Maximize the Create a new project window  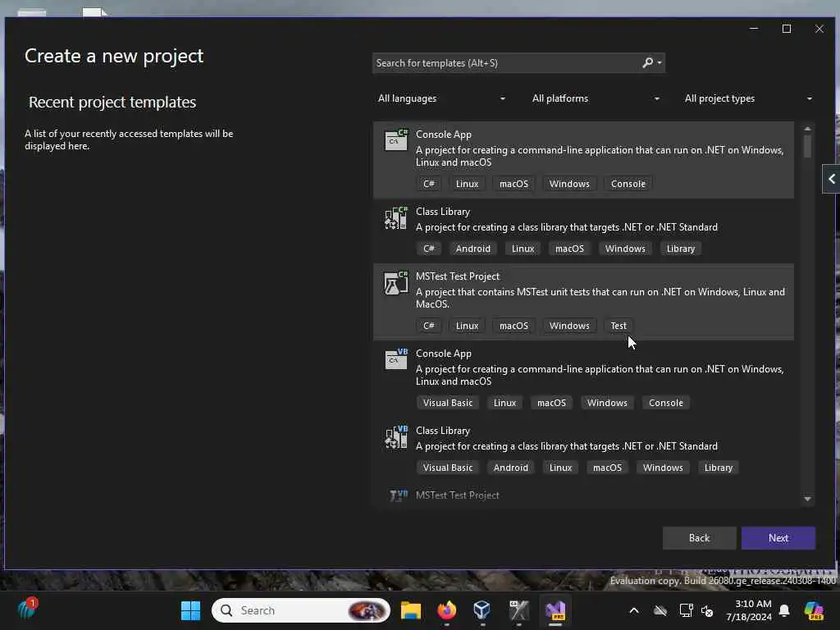(x=787, y=29)
